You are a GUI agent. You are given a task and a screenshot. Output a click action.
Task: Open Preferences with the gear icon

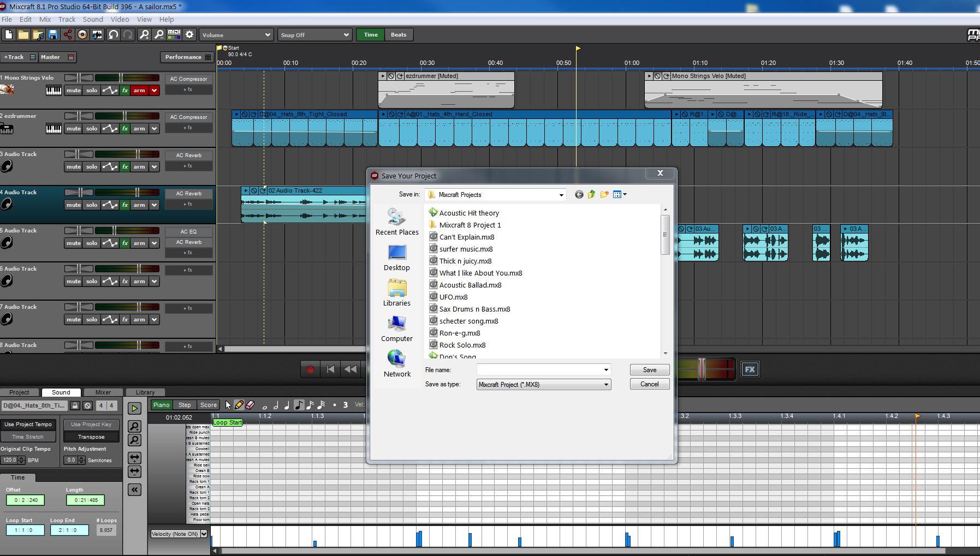click(x=189, y=35)
